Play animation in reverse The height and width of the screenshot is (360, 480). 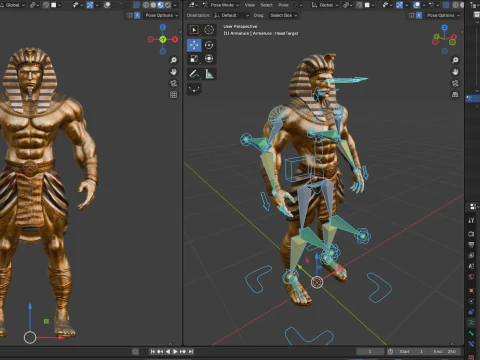[x=168, y=351]
